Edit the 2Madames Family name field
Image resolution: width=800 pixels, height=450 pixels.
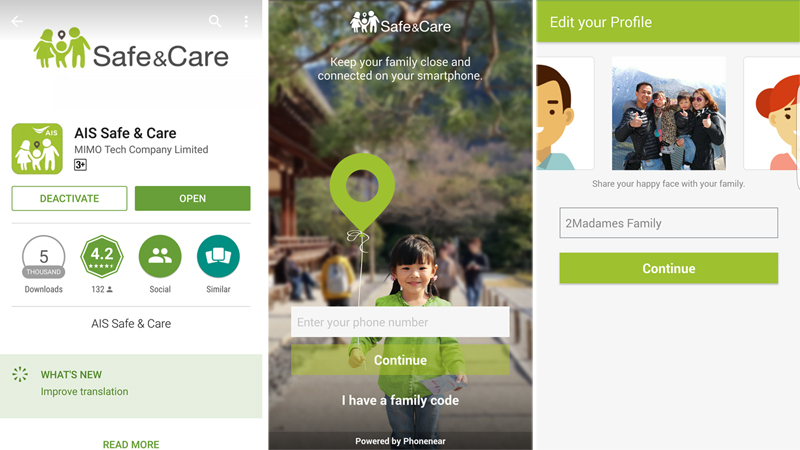(668, 223)
